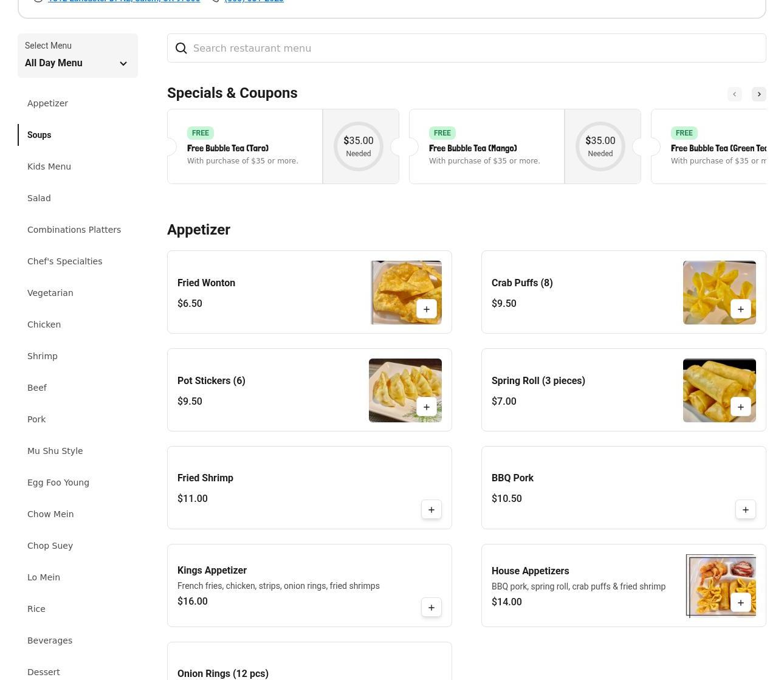
Task: Add Fried Wonton to cart
Action: [x=426, y=309]
